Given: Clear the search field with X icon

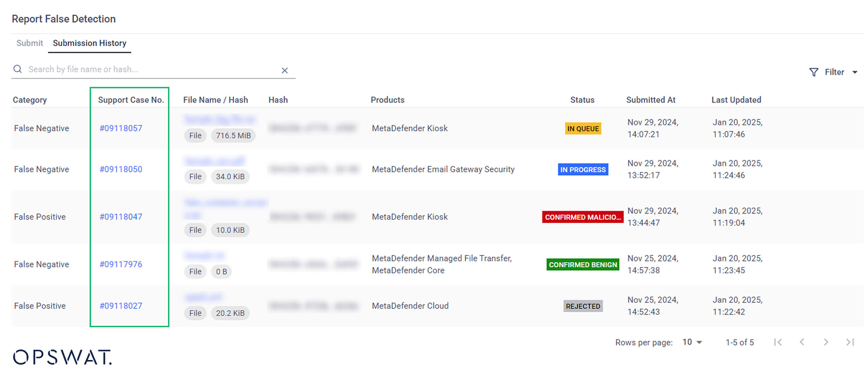Looking at the screenshot, I should tap(285, 71).
